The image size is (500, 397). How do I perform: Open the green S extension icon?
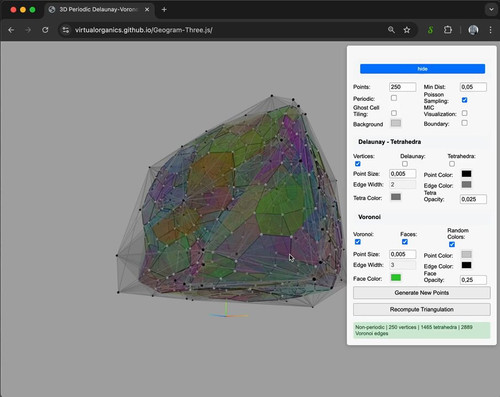430,30
